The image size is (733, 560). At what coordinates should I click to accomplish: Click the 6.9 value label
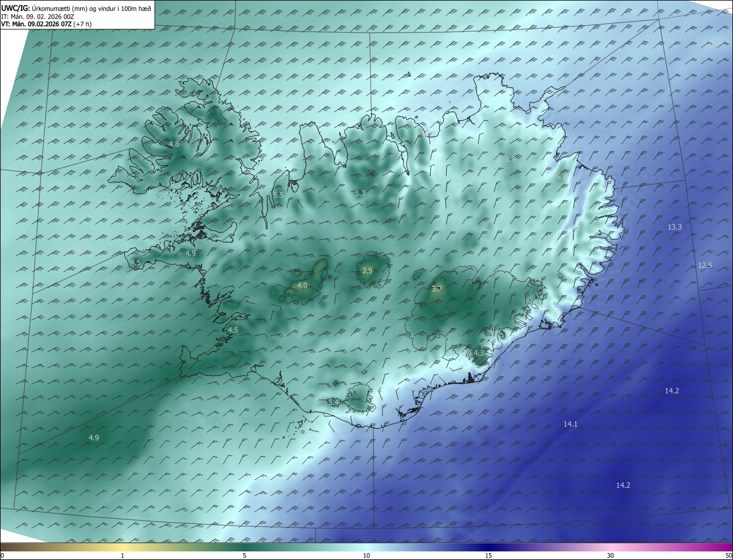tap(510, 160)
